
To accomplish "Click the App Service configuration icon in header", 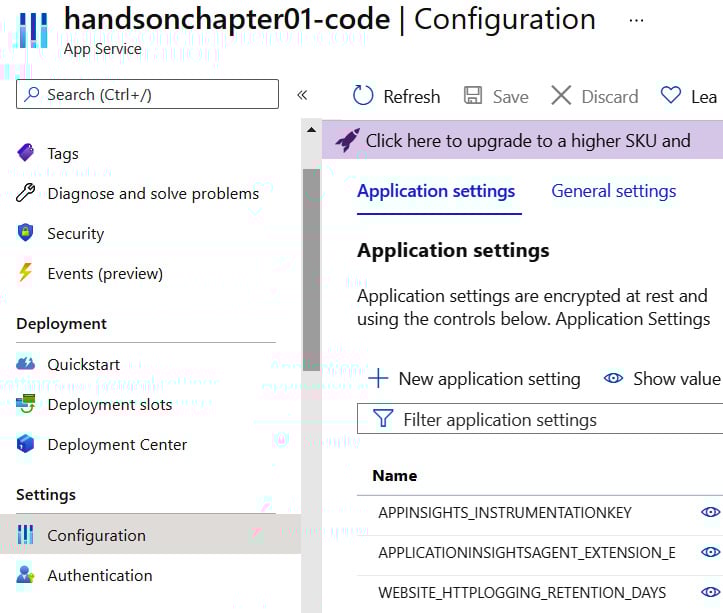I will pyautogui.click(x=33, y=30).
